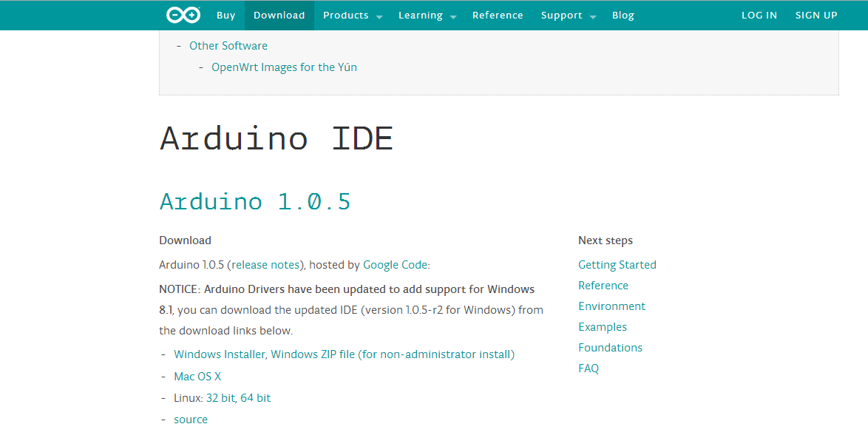
Task: Open the Examples link
Action: pyautogui.click(x=603, y=328)
